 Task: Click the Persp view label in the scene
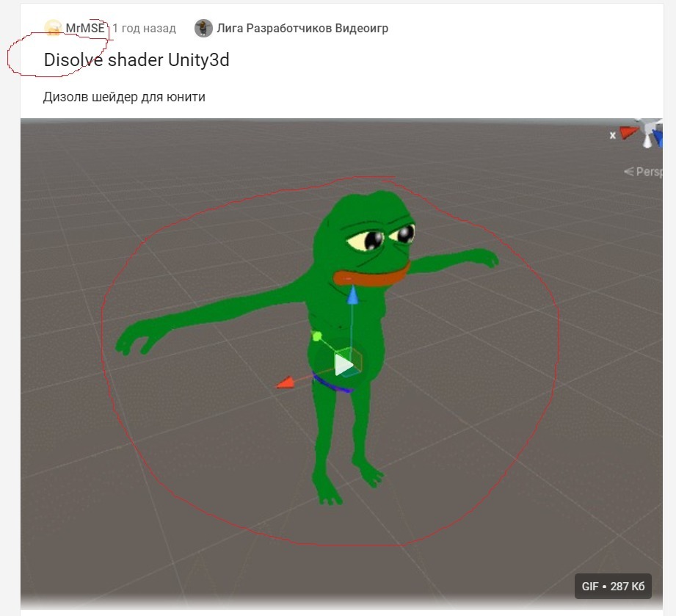pyautogui.click(x=643, y=172)
